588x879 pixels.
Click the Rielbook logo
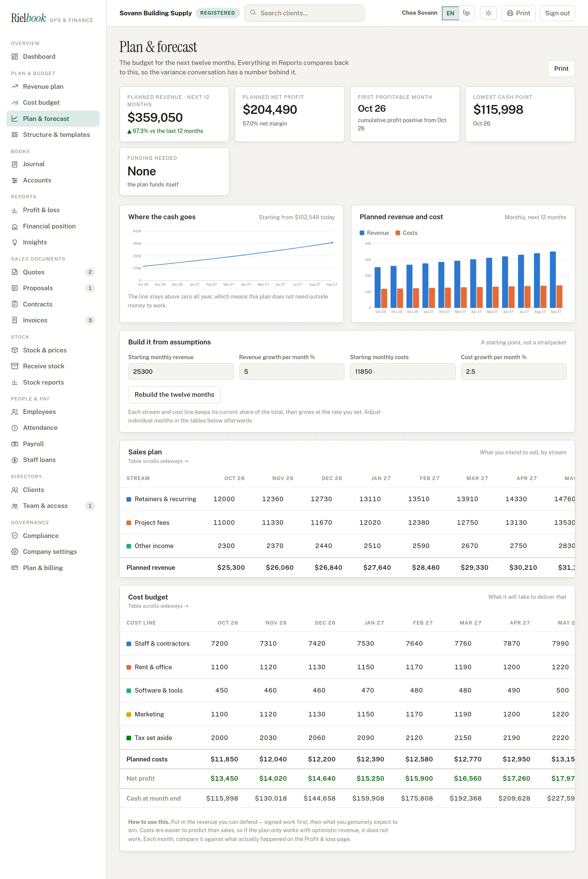click(28, 18)
